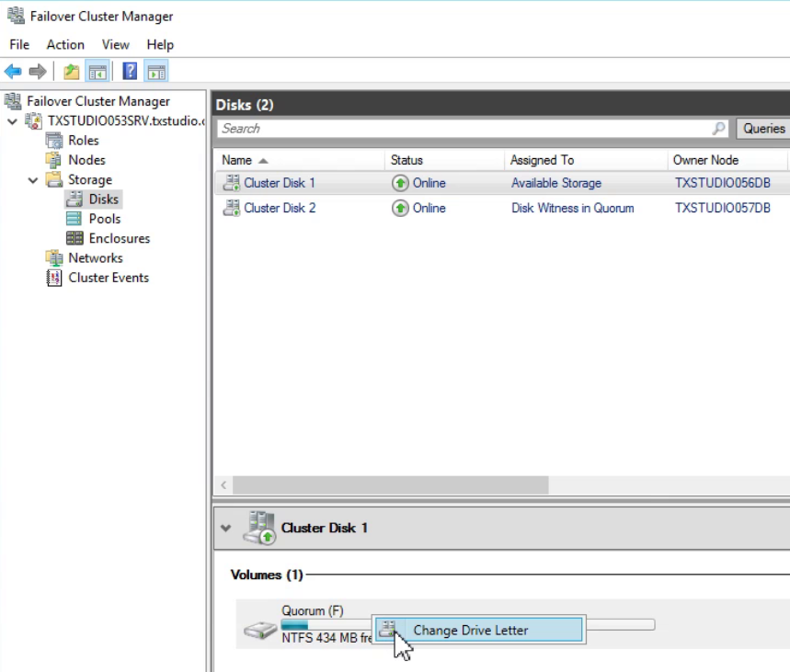Toggle the Show/Hide Console Tree icon
The width and height of the screenshot is (790, 672).
pos(97,72)
